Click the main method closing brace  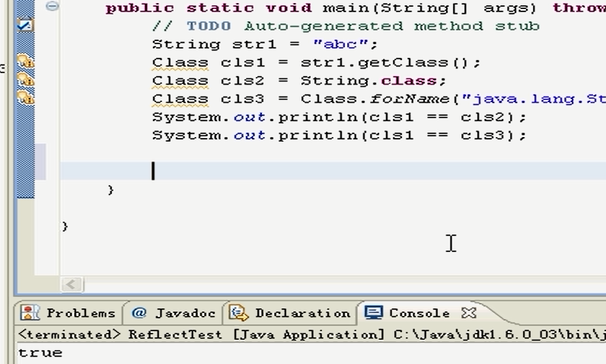pos(110,190)
